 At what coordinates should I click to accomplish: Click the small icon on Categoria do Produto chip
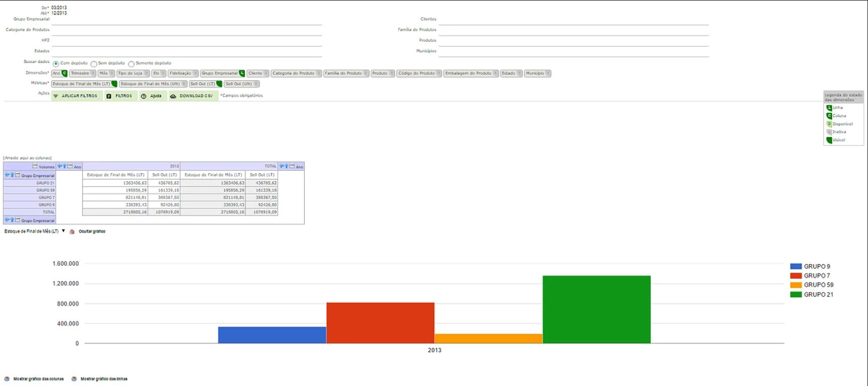click(318, 73)
